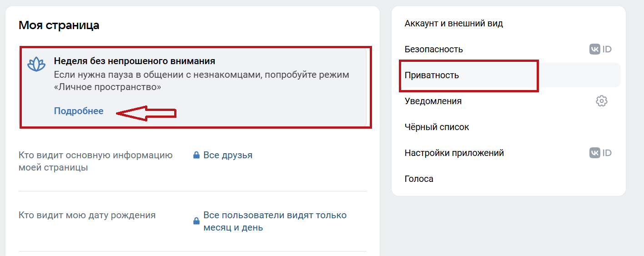Select the Приватность menu item
This screenshot has width=644, height=256.
[432, 75]
